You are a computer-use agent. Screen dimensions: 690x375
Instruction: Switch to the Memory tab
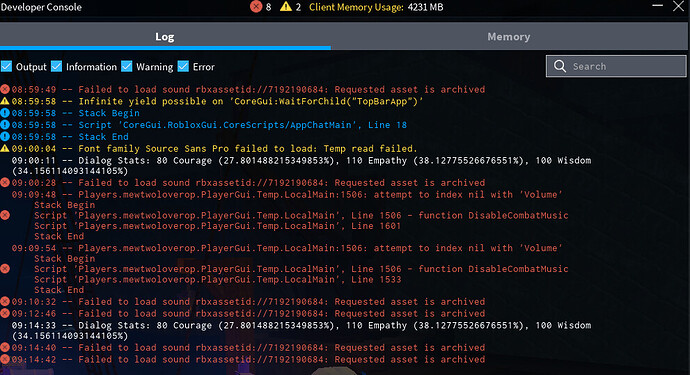[x=509, y=37]
